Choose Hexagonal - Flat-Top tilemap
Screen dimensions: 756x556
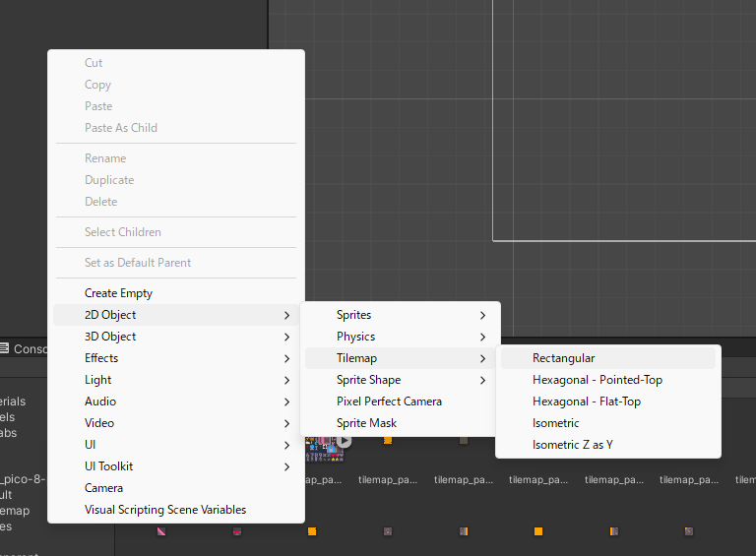point(608,402)
